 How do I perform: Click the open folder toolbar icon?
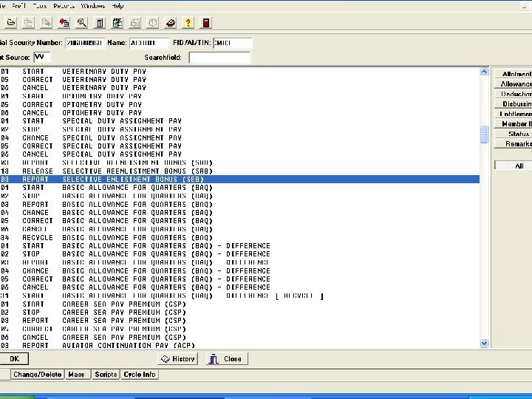pos(11,23)
